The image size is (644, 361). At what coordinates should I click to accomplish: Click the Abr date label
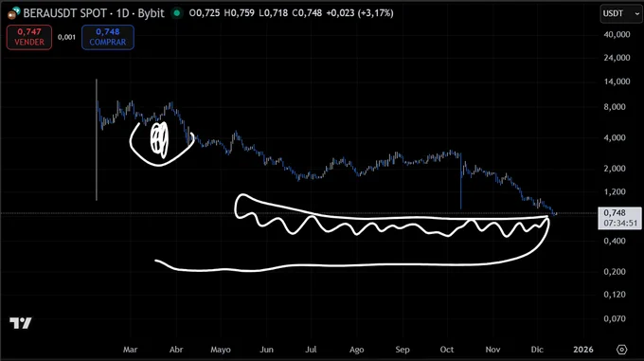[x=176, y=350]
